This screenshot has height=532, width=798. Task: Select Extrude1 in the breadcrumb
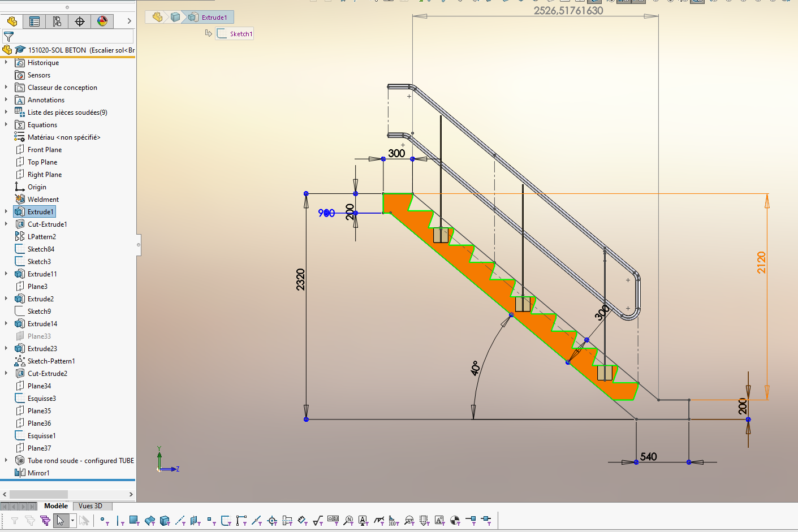(x=209, y=17)
